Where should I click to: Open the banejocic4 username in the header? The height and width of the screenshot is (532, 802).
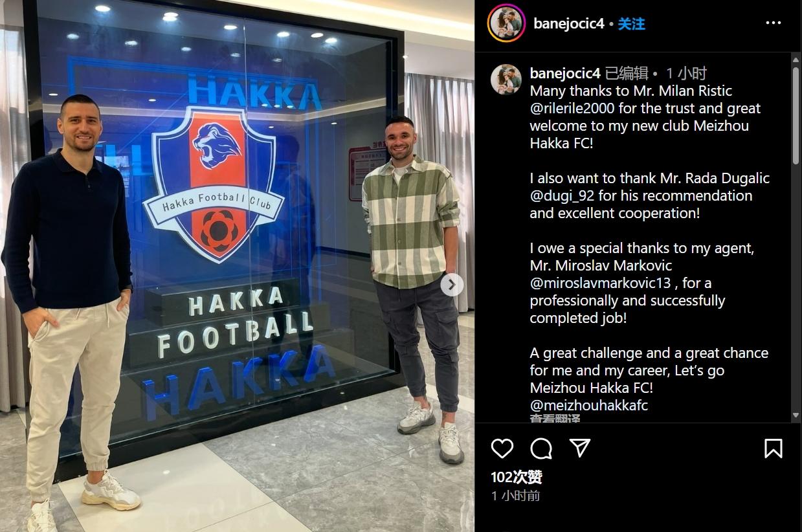click(x=568, y=24)
